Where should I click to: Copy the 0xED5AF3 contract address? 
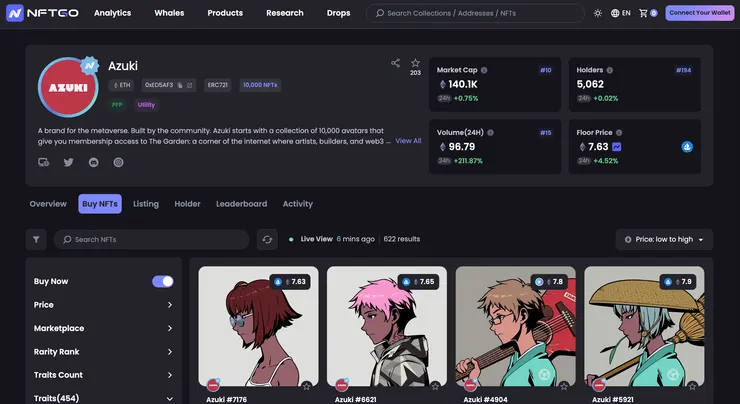point(180,85)
